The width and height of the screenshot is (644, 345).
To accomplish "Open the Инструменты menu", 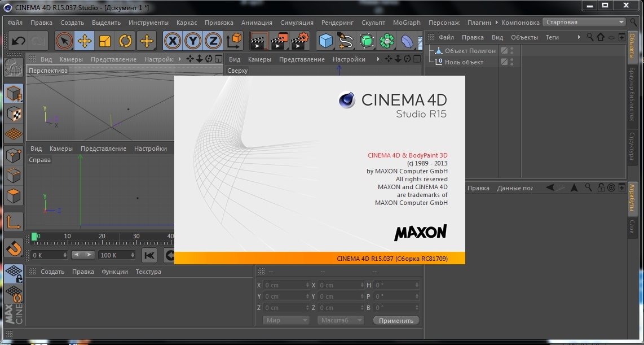I will (148, 23).
